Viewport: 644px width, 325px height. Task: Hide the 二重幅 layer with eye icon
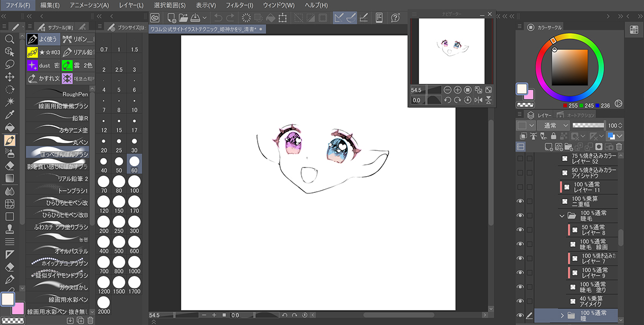[x=519, y=201]
